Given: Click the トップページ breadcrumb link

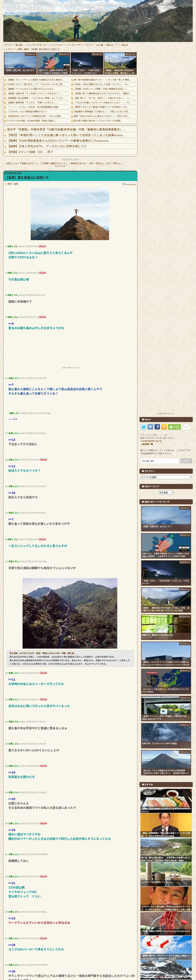Looking at the screenshot, I should pyautogui.click(x=9, y=49).
